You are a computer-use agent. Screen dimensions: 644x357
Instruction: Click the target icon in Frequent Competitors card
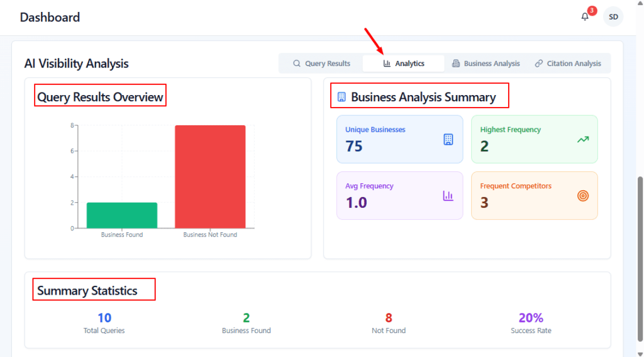[x=583, y=196]
